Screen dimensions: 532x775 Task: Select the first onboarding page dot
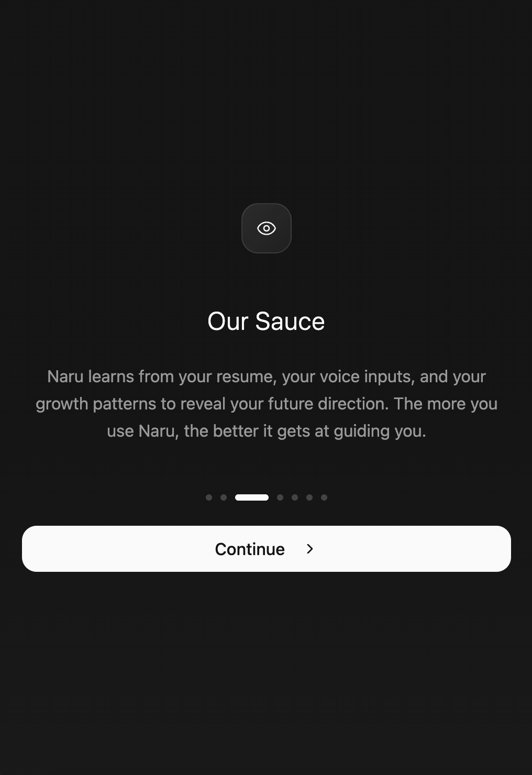(x=209, y=497)
